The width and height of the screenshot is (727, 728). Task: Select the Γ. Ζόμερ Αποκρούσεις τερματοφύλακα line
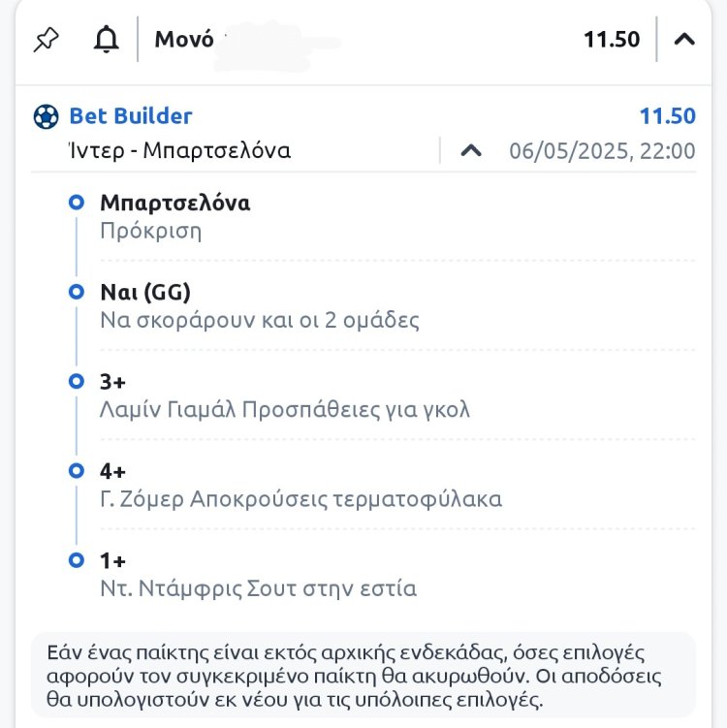[300, 499]
